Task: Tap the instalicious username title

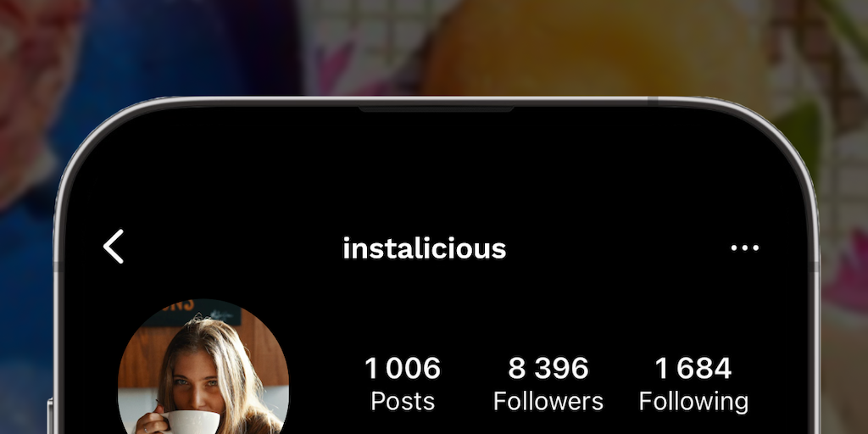Action: pyautogui.click(x=425, y=248)
